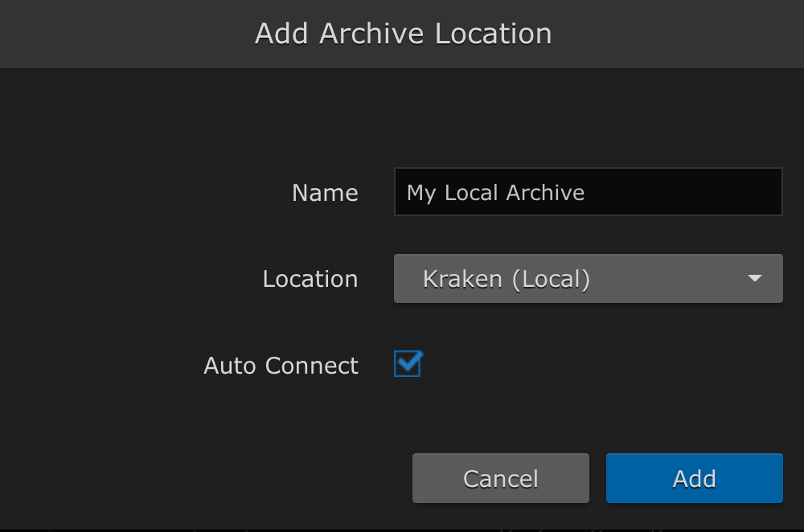Click the Add button

694,479
